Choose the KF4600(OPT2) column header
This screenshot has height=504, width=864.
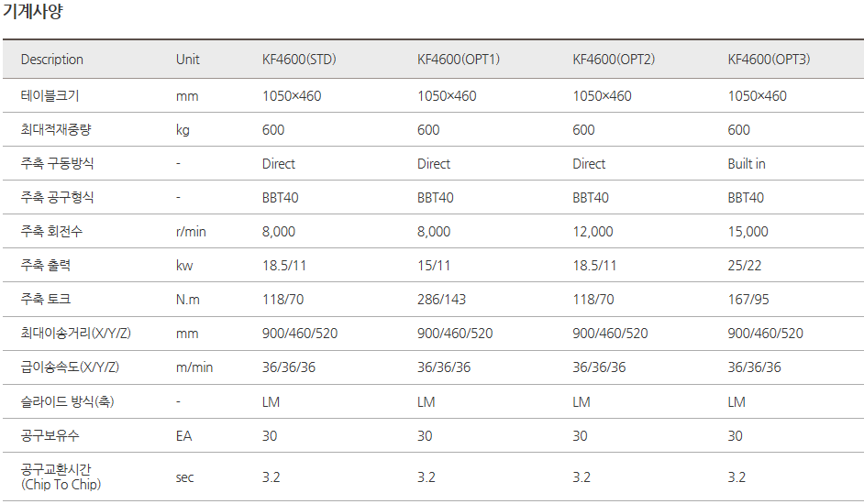point(614,60)
